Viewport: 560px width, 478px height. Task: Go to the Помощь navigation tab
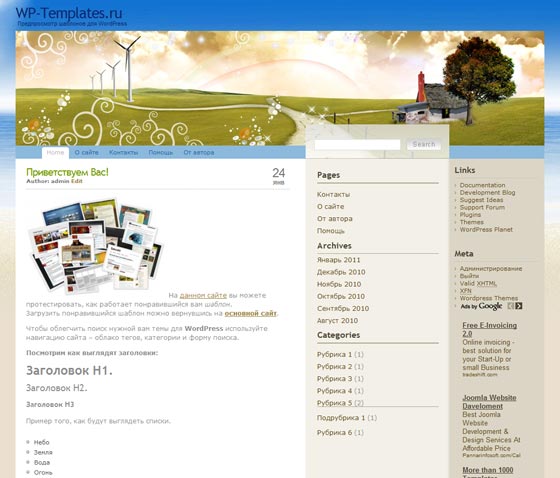click(161, 152)
